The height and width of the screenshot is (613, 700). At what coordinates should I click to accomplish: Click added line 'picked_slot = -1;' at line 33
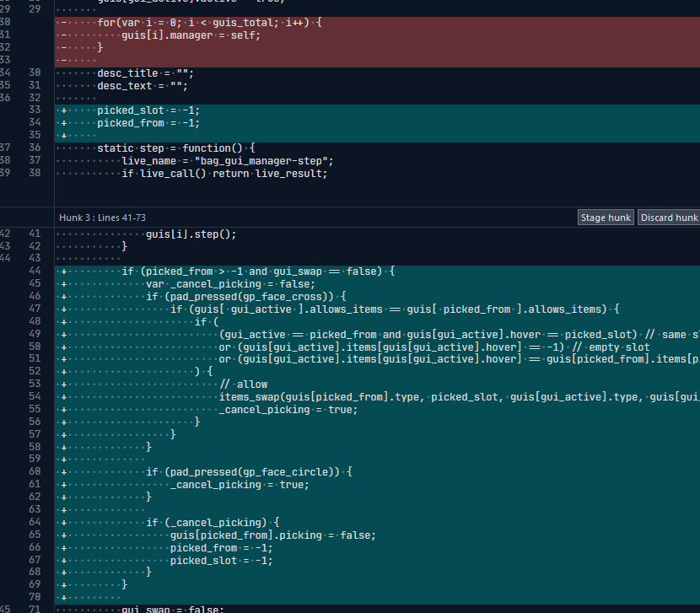click(148, 110)
